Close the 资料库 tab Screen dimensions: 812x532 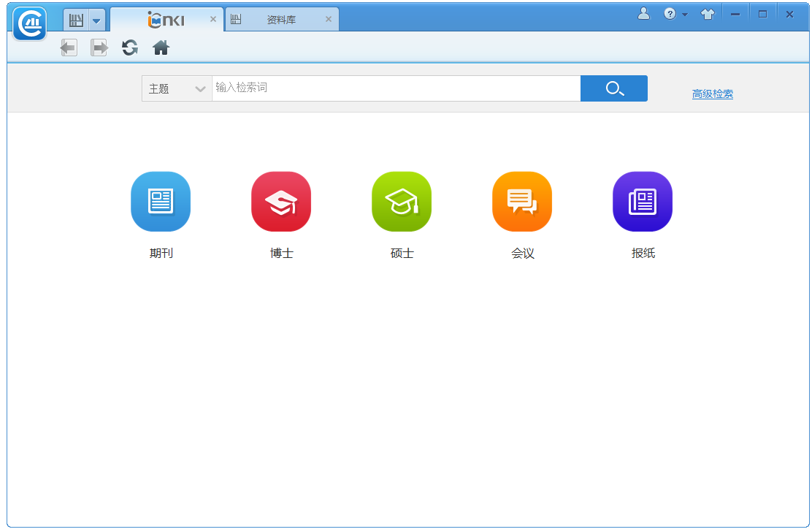(x=329, y=19)
